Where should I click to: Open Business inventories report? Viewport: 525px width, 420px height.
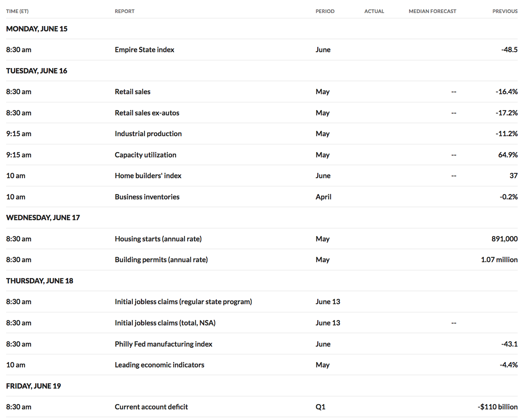tap(147, 197)
